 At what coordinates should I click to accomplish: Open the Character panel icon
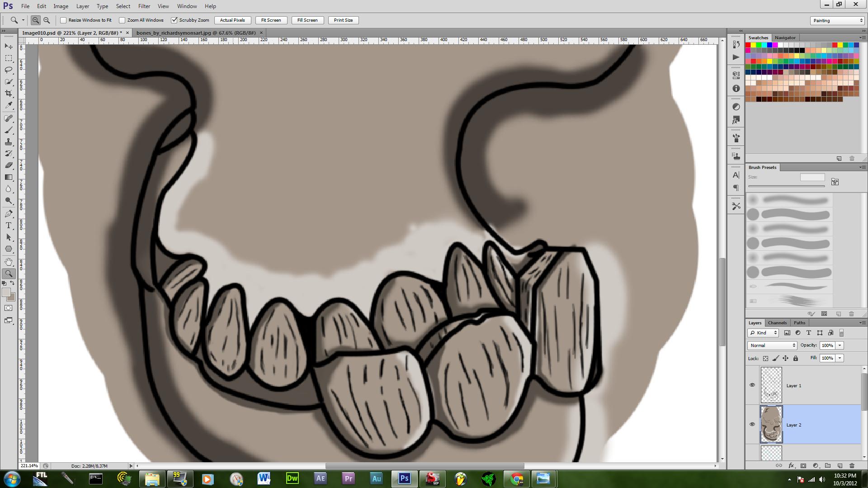(736, 175)
